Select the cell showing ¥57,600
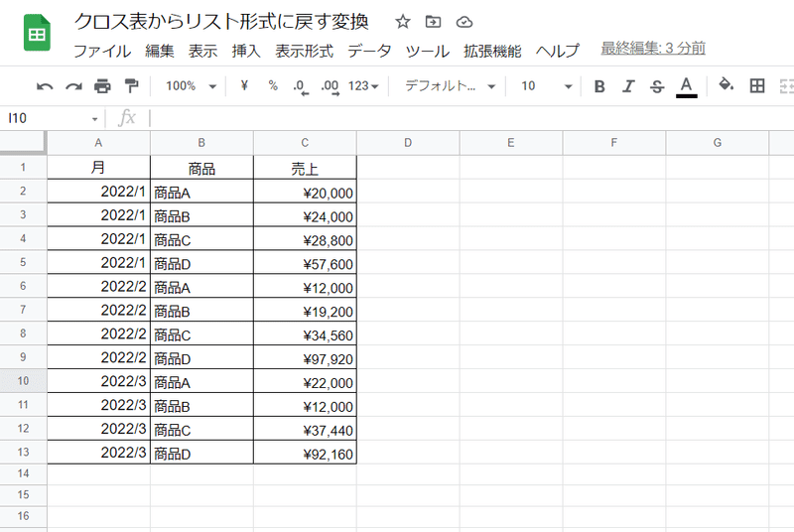 pos(305,262)
